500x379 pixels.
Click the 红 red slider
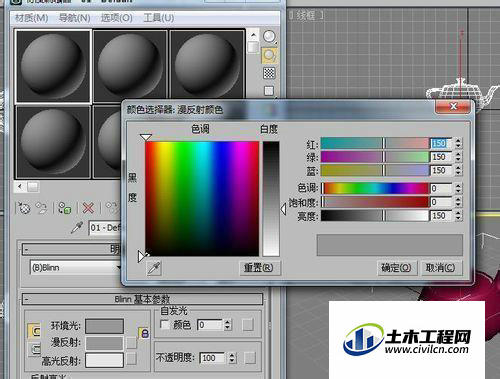[x=375, y=143]
